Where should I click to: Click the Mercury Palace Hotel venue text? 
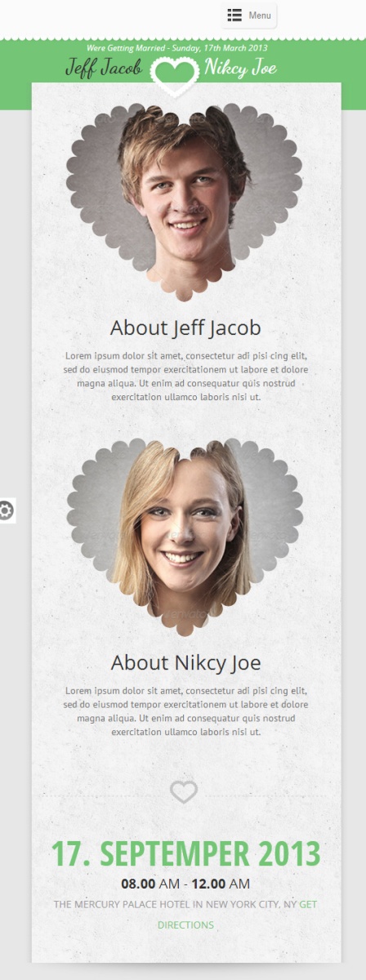(x=175, y=904)
